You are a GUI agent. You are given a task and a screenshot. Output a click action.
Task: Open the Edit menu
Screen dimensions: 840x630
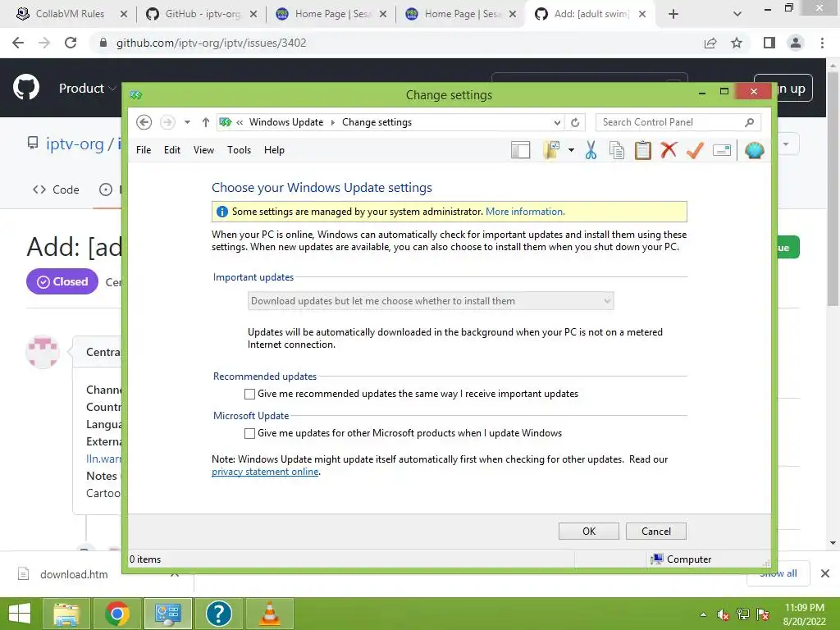[x=172, y=150]
